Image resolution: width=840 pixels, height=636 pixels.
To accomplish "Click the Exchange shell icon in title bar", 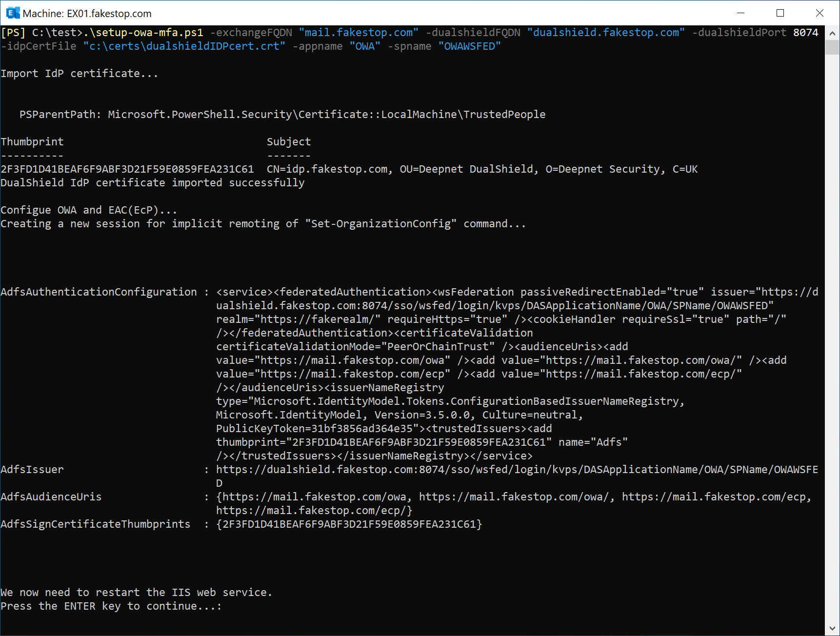I will pyautogui.click(x=13, y=13).
